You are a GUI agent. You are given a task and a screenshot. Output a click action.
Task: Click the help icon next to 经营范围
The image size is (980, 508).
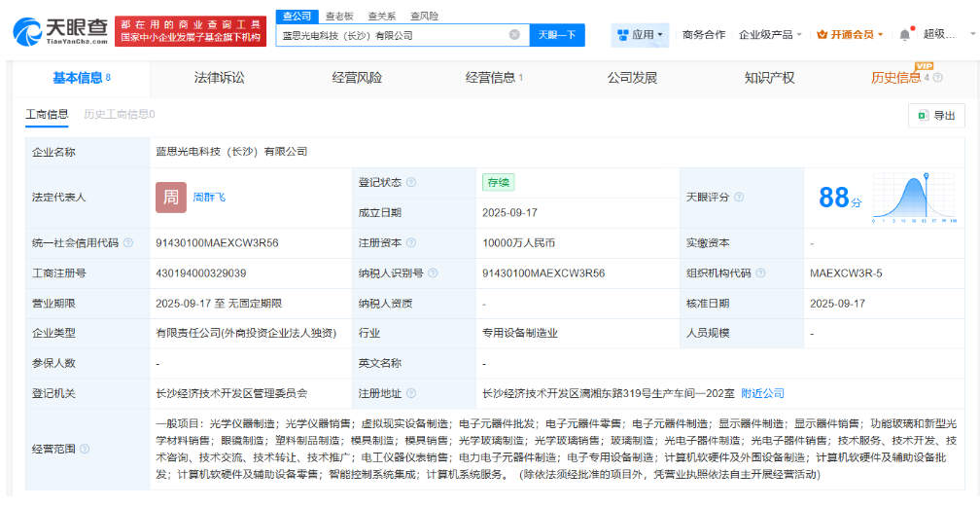(x=85, y=449)
